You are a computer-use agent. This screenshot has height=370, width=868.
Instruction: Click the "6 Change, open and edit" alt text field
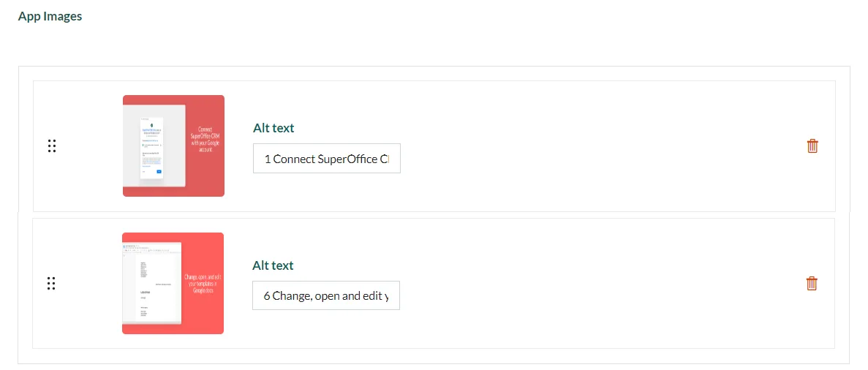coord(326,295)
